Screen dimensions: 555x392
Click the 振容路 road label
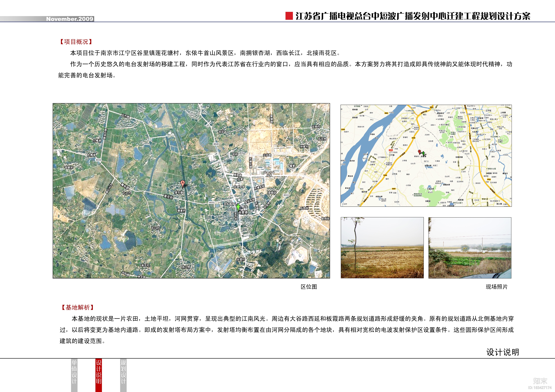pyautogui.click(x=238, y=175)
